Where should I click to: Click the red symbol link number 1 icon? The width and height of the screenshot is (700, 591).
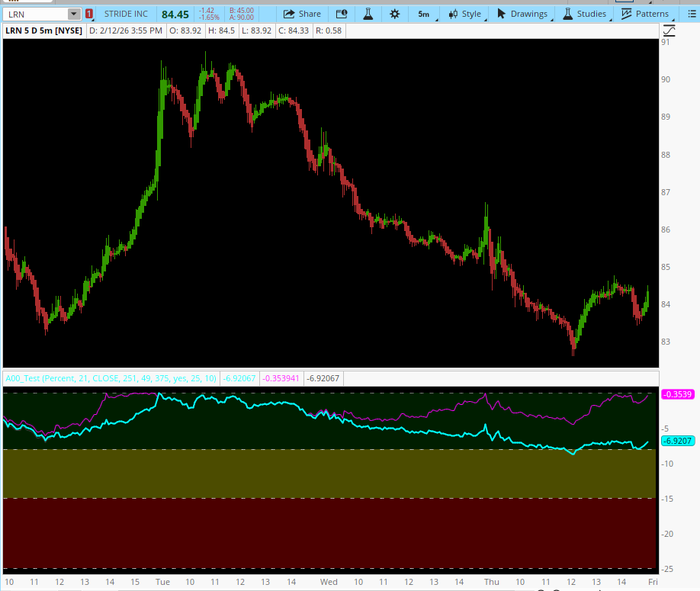click(89, 14)
